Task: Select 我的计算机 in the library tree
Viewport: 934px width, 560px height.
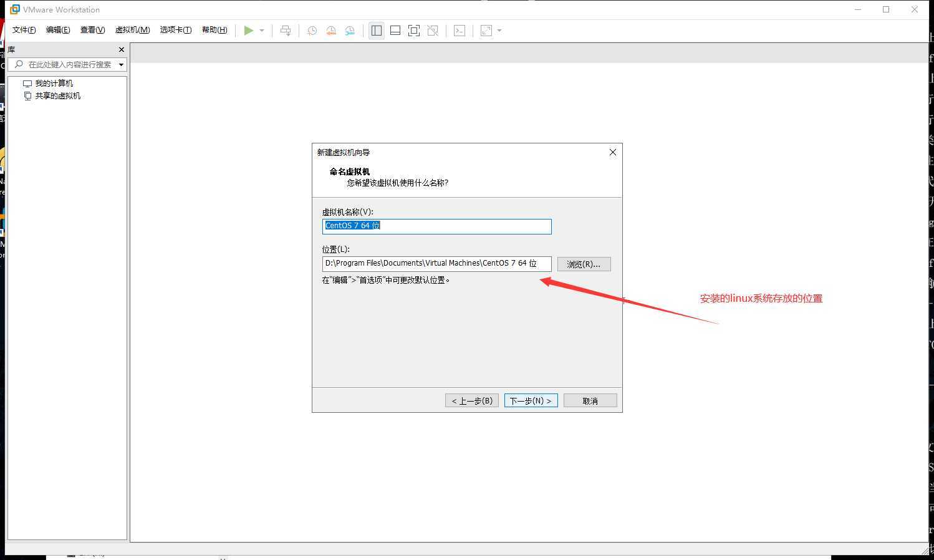Action: [x=54, y=84]
